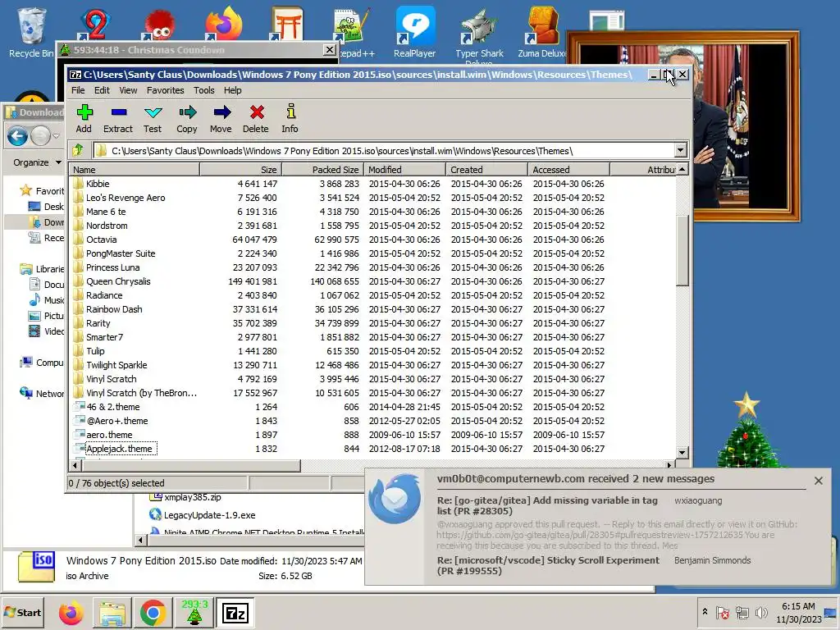Click the Add toolbar icon in 7-Zip
This screenshot has height=630, width=840.
84,118
